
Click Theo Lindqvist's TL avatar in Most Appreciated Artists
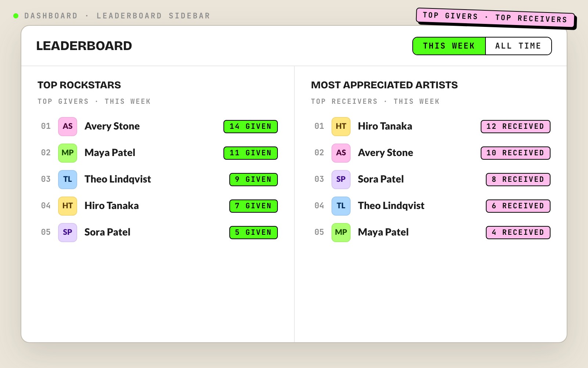click(x=341, y=206)
